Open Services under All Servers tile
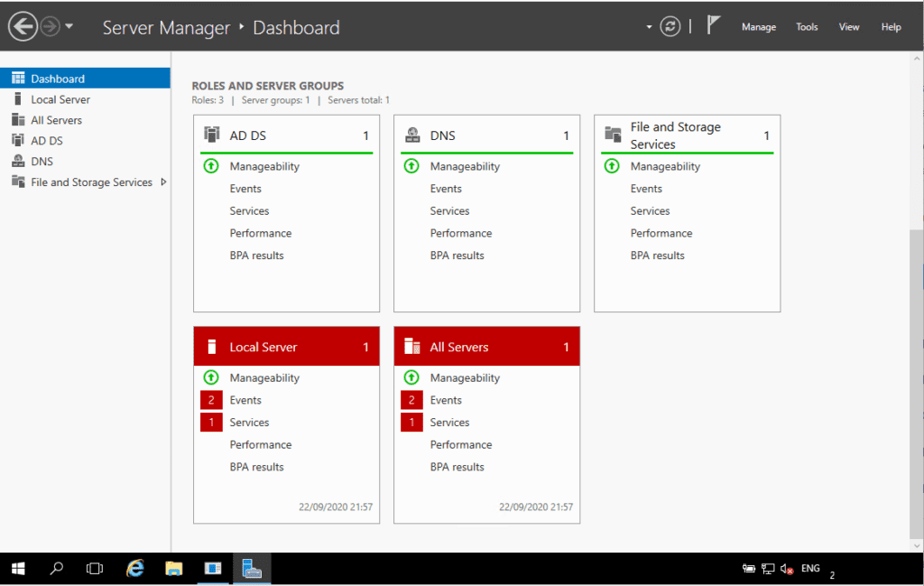924x586 pixels. tap(449, 422)
